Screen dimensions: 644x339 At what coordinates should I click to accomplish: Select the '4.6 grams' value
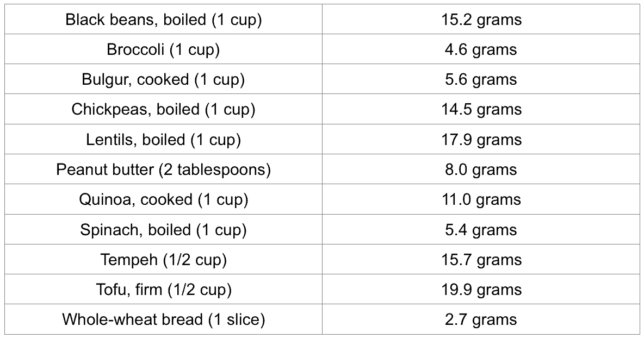(x=481, y=49)
